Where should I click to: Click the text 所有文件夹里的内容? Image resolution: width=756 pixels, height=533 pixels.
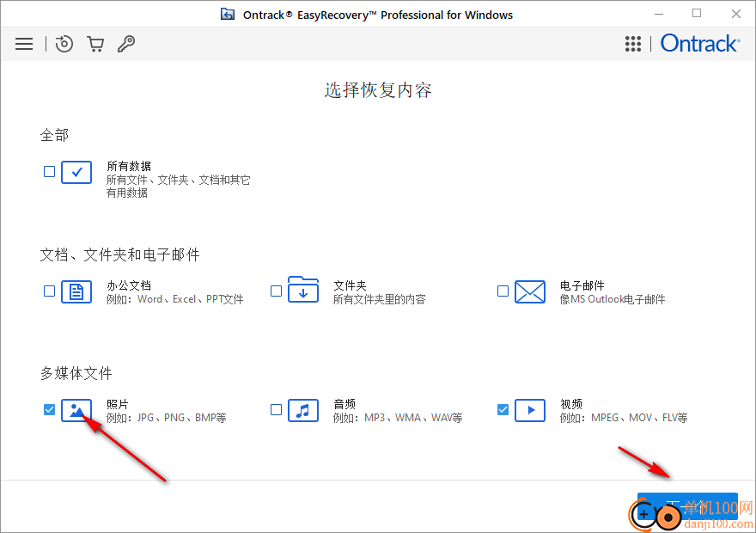pos(380,299)
